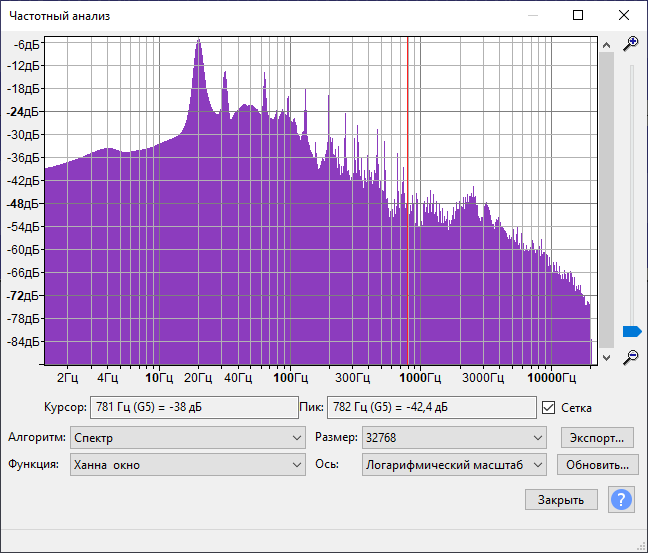
Task: Click the spectrum peak near 20 Гц
Action: pos(199,42)
